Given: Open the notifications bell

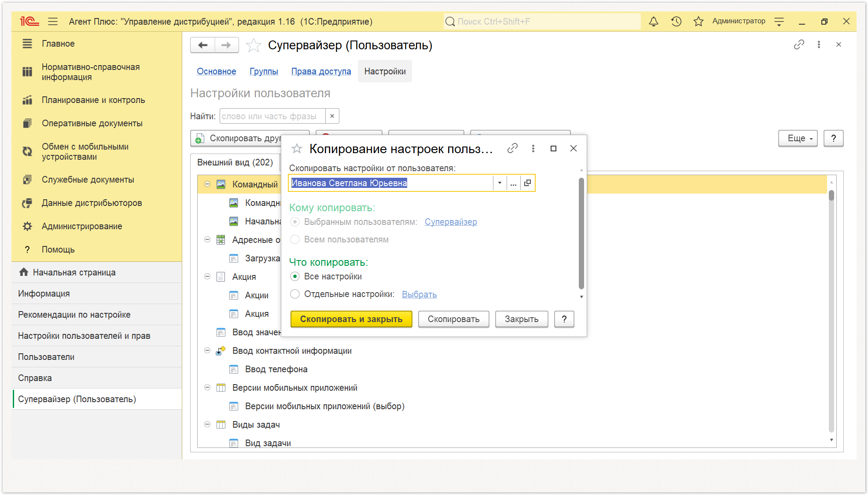Looking at the screenshot, I should 654,22.
